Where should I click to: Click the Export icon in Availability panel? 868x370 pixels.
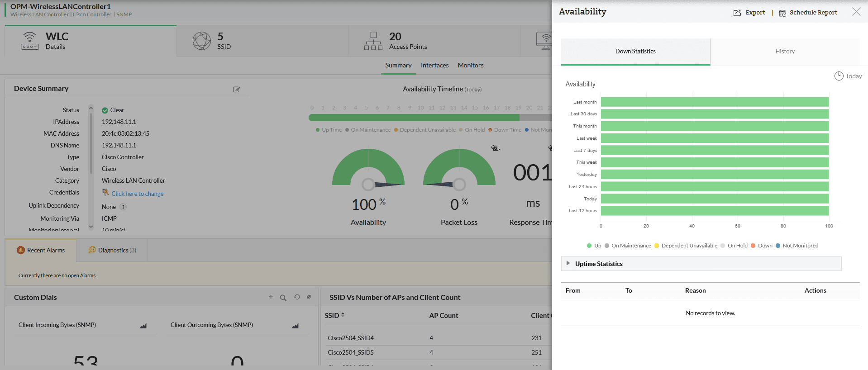737,13
